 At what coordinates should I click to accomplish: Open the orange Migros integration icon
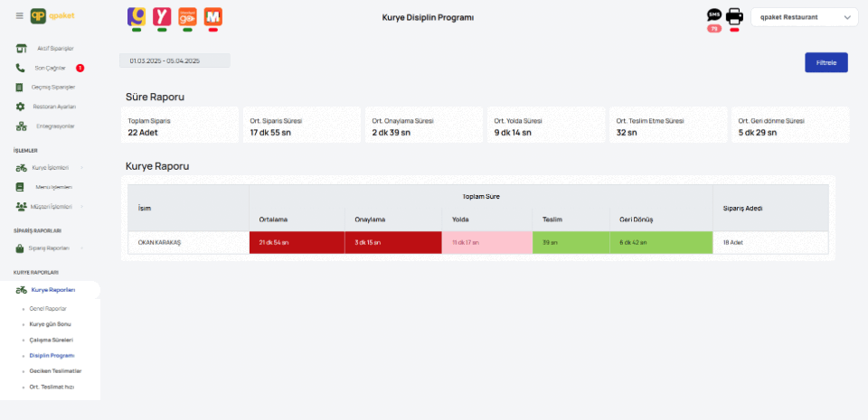tap(213, 16)
